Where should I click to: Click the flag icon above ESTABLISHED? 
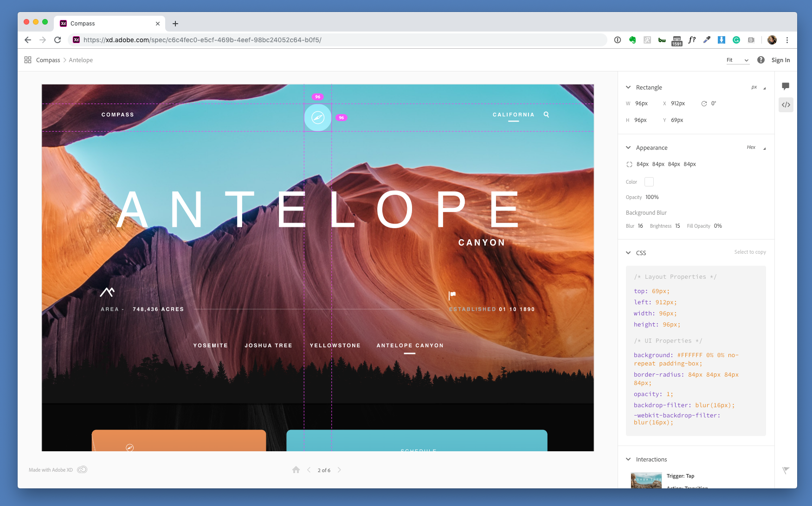tap(452, 295)
